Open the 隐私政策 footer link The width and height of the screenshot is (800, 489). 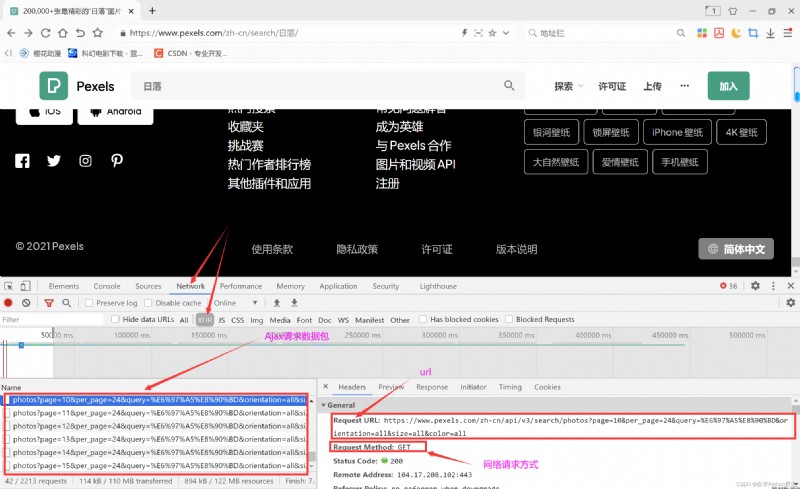pos(357,249)
